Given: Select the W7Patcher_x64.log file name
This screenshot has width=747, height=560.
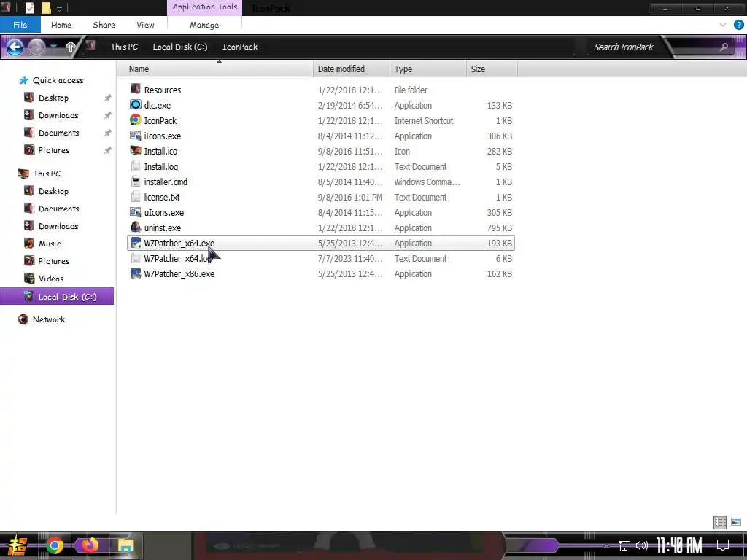Looking at the screenshot, I should tap(177, 258).
